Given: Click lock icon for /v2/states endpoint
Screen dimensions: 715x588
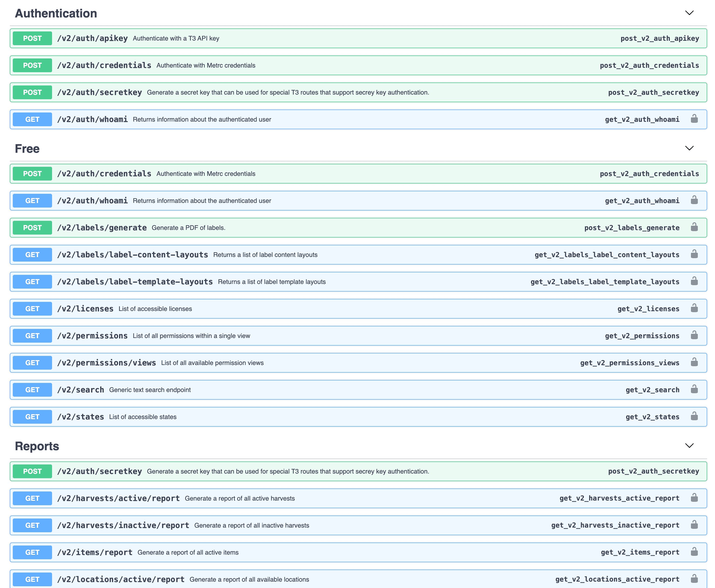Looking at the screenshot, I should pyautogui.click(x=694, y=416).
